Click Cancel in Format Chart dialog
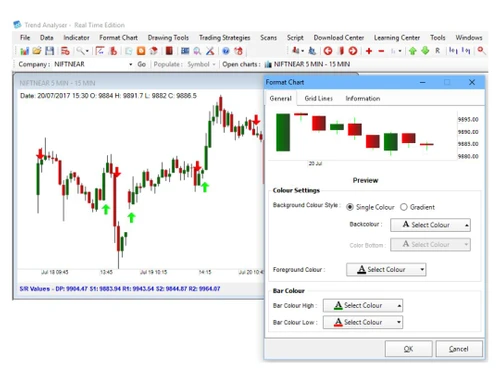The width and height of the screenshot is (500, 375). [459, 349]
